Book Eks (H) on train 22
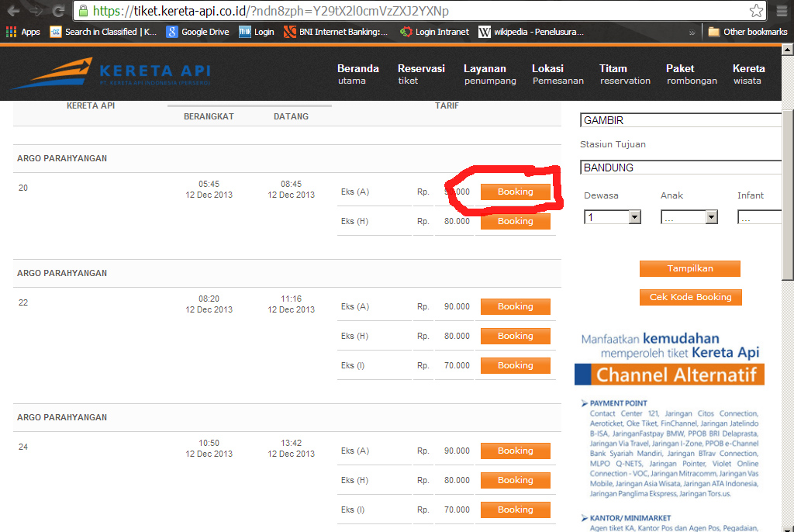This screenshot has width=794, height=532. click(x=515, y=336)
